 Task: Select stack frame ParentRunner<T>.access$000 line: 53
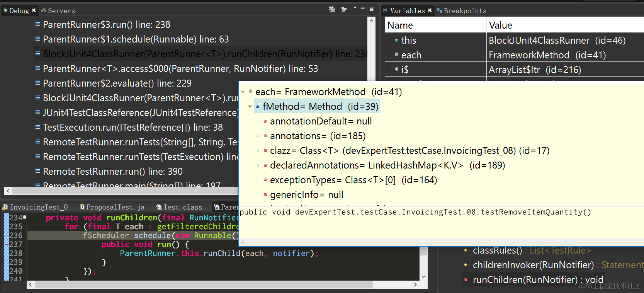point(180,69)
